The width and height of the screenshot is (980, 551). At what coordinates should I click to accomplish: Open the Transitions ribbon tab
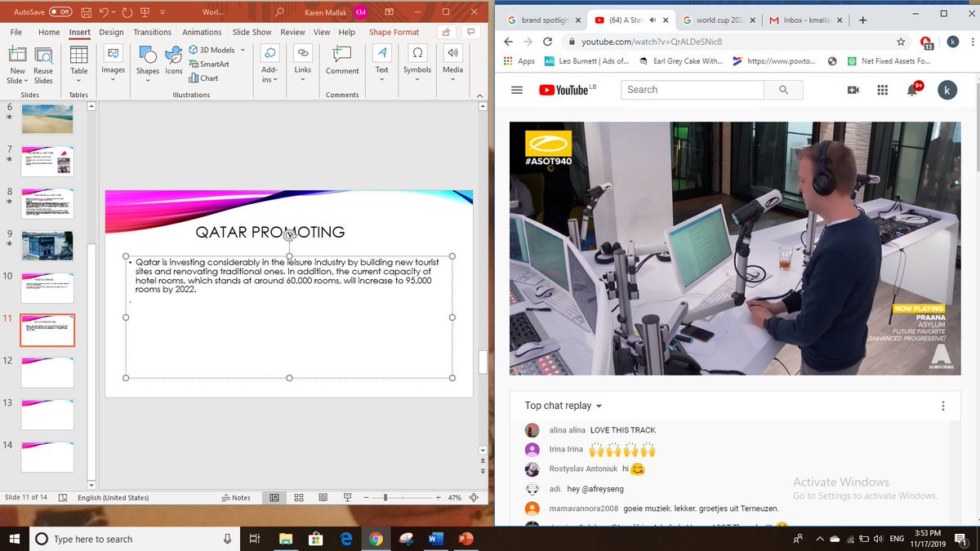[x=153, y=32]
